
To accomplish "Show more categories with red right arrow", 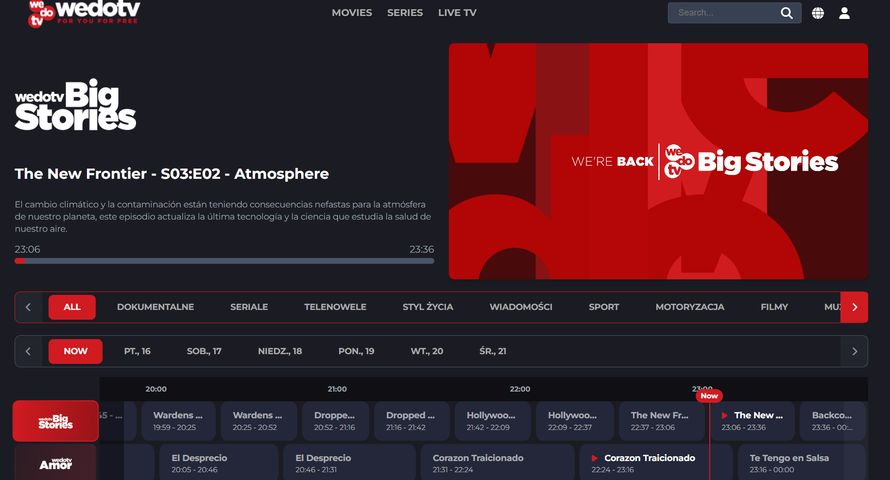I will (x=854, y=307).
